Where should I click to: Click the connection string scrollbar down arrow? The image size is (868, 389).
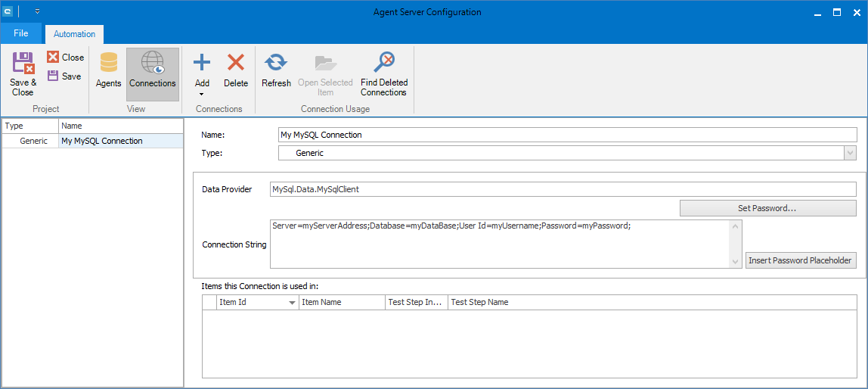736,262
